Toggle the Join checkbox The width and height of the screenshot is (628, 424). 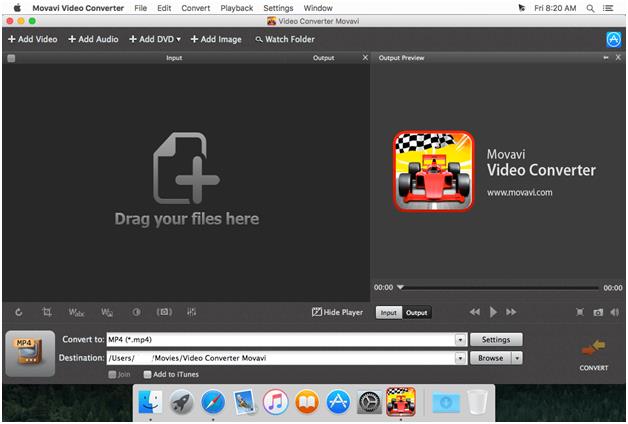click(x=112, y=374)
